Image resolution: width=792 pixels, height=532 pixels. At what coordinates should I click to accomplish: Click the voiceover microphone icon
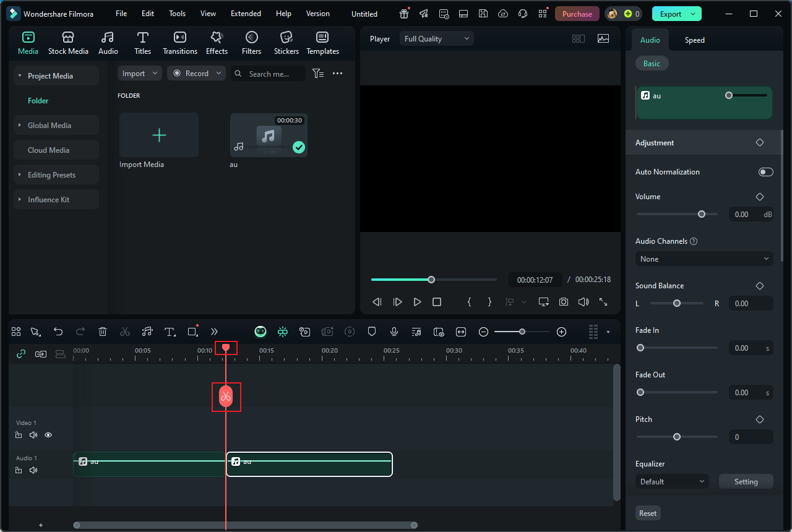point(394,332)
